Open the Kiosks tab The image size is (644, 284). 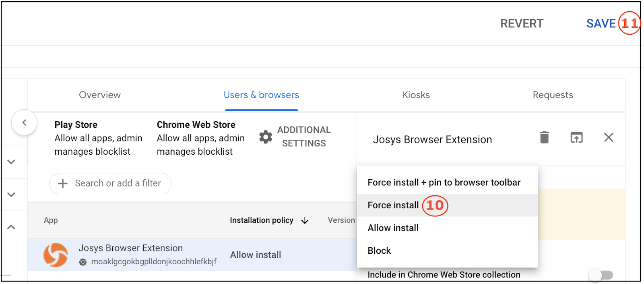pos(416,95)
